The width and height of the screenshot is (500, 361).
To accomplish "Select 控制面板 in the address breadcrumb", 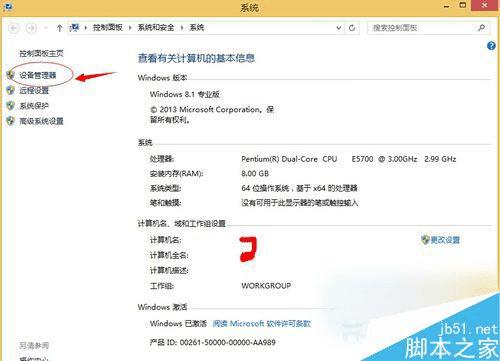I will [x=108, y=27].
